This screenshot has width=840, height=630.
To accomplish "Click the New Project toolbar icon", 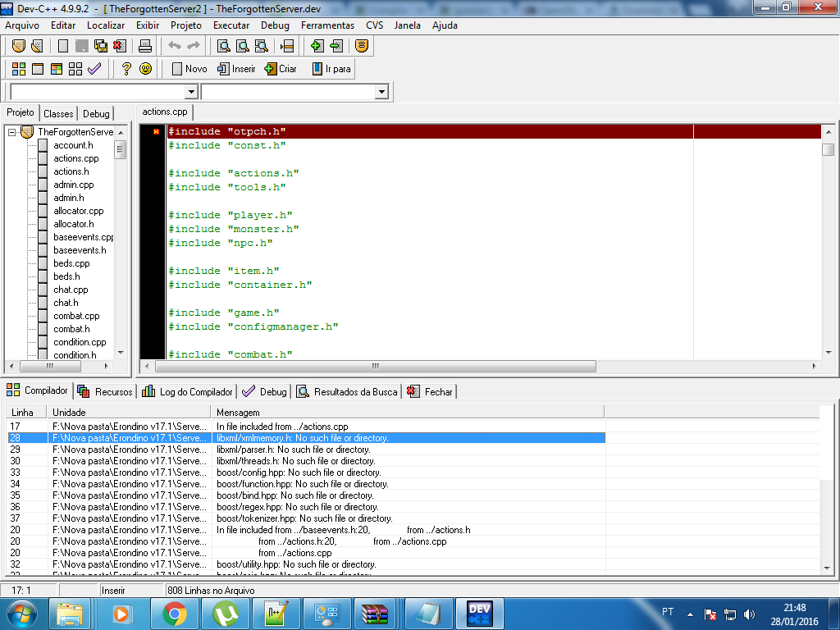I will [19, 46].
